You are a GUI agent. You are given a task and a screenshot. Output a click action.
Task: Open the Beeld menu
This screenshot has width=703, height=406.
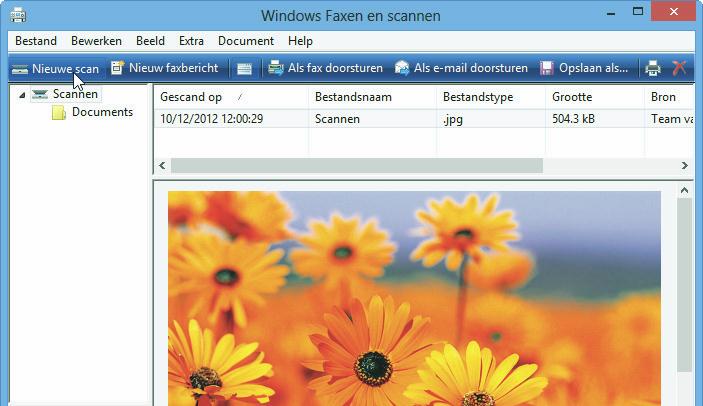click(x=150, y=41)
